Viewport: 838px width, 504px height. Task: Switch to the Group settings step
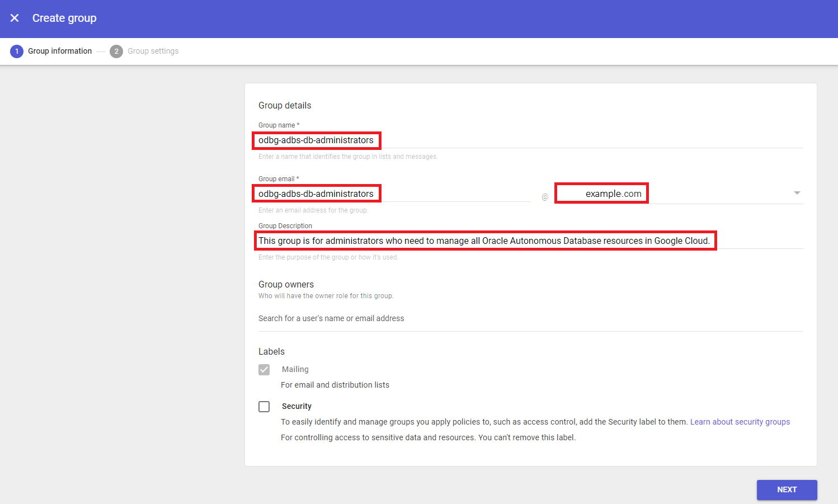coord(153,51)
